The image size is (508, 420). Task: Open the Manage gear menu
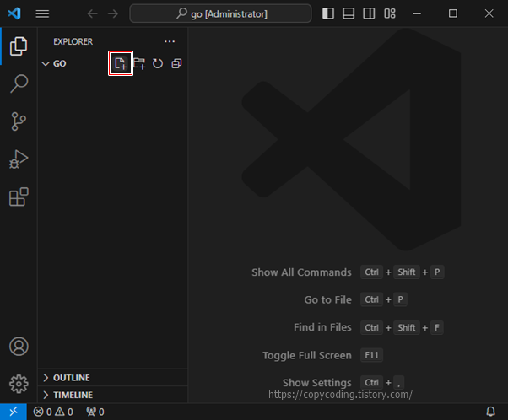click(19, 384)
